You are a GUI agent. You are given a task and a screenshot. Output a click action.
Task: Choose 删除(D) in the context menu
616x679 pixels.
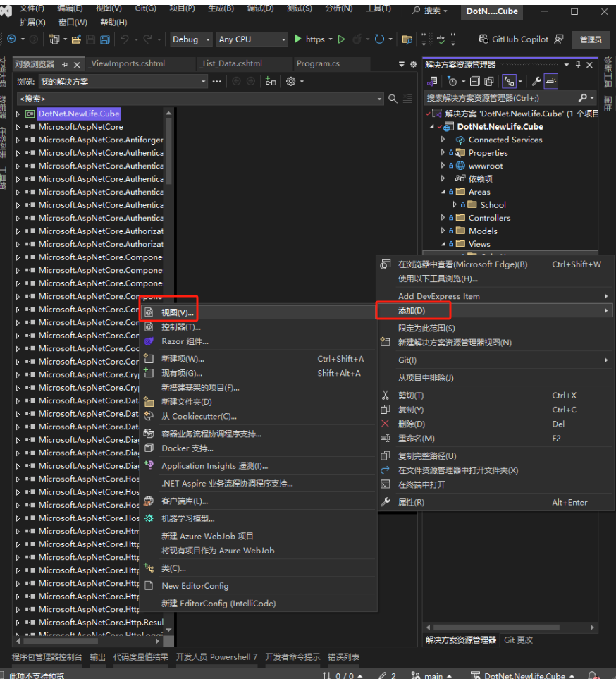495,424
